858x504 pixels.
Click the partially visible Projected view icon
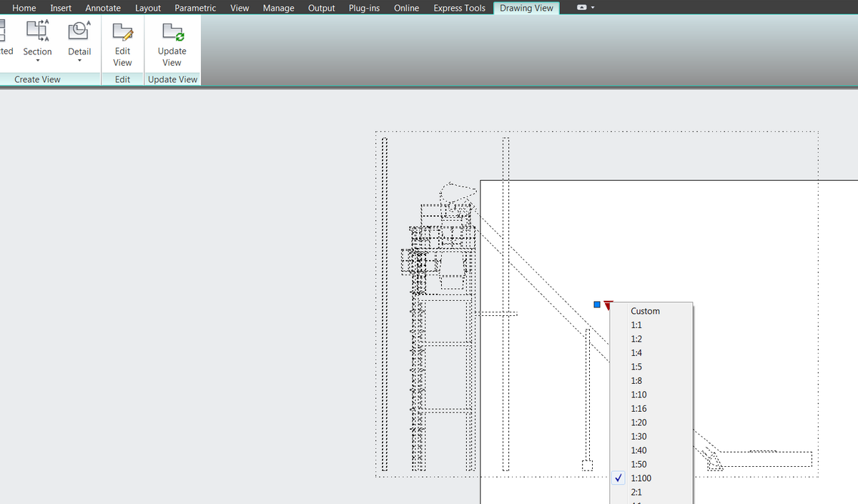click(x=4, y=30)
